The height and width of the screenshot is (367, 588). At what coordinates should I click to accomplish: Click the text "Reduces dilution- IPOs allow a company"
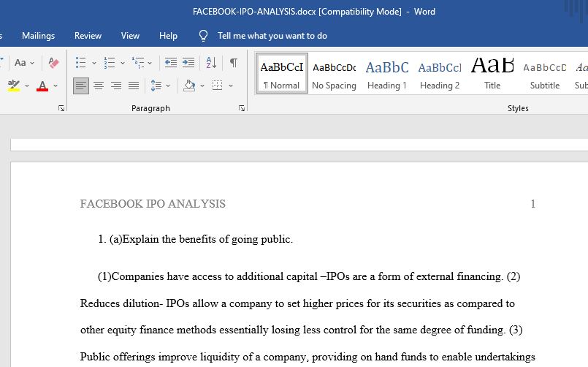pyautogui.click(x=176, y=303)
